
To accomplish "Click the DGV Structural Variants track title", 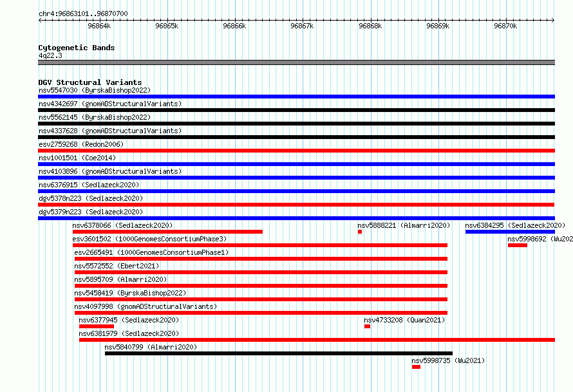I will point(90,82).
